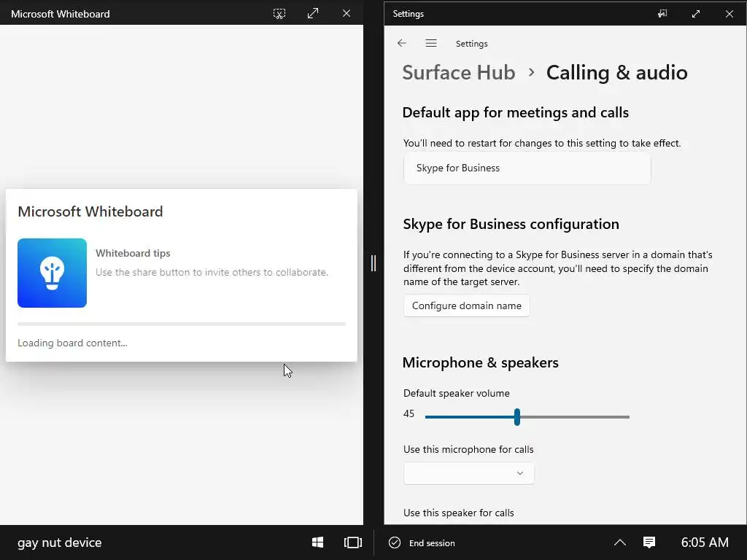
Task: Click Configure domain name button
Action: point(466,306)
